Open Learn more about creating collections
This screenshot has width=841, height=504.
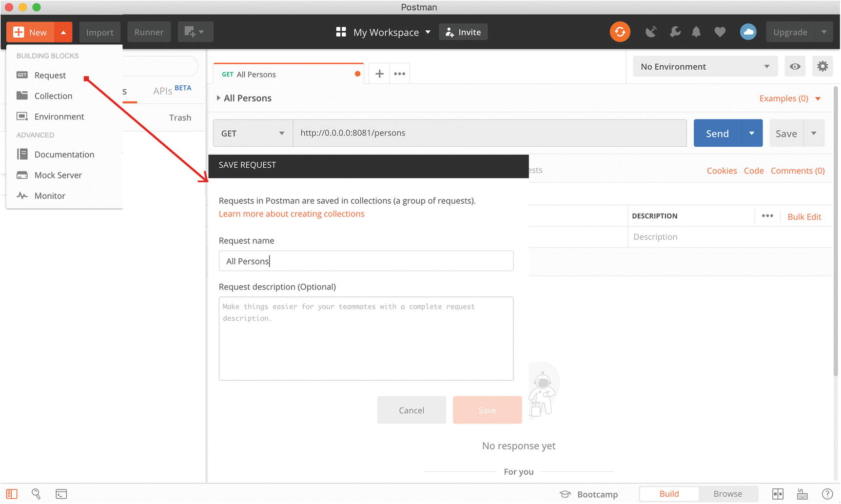(292, 214)
